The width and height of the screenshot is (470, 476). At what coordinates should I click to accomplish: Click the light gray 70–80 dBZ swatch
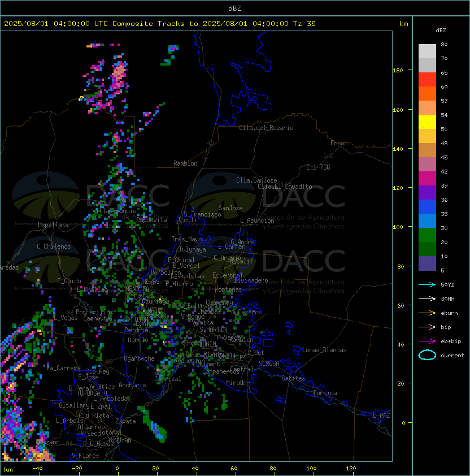pyautogui.click(x=427, y=51)
